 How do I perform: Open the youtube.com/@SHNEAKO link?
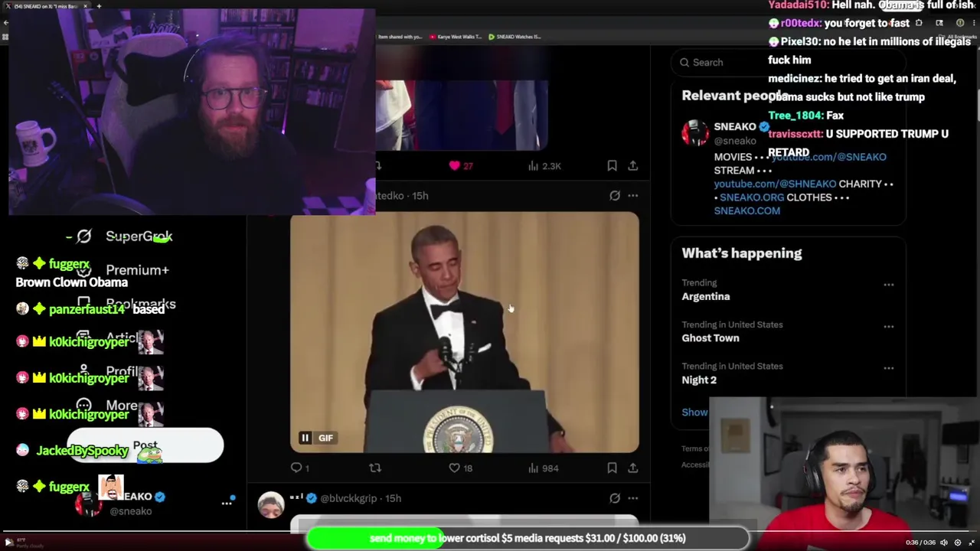click(775, 184)
